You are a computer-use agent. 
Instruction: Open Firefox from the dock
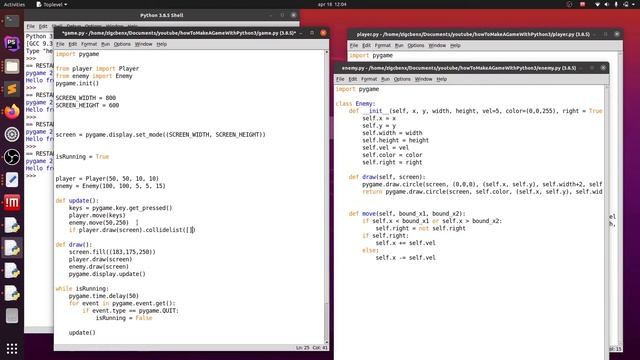(12, 111)
